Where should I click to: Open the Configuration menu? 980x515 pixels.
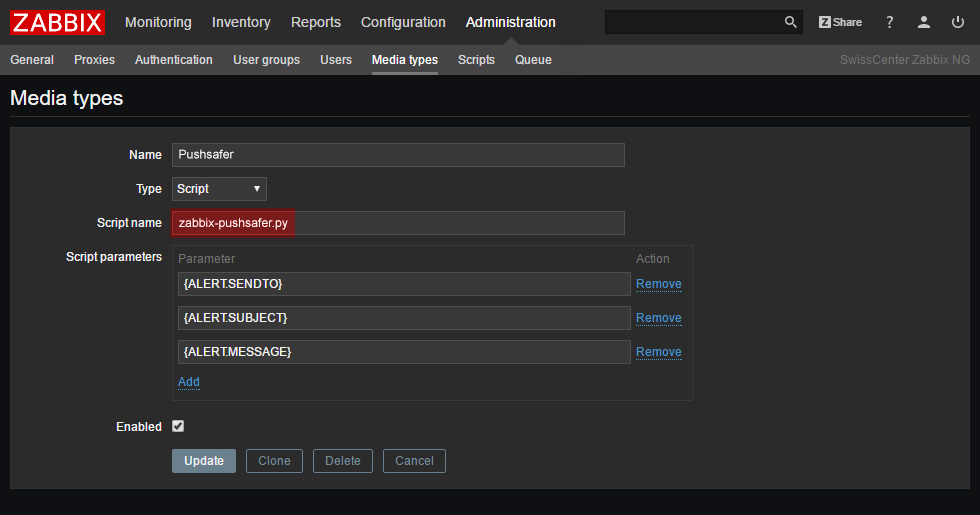coord(403,22)
